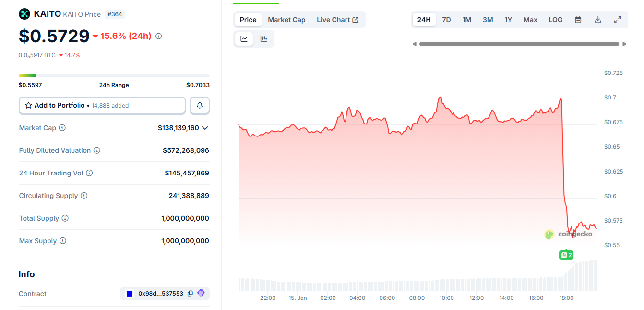Switch to the candlestick chart icon

264,39
